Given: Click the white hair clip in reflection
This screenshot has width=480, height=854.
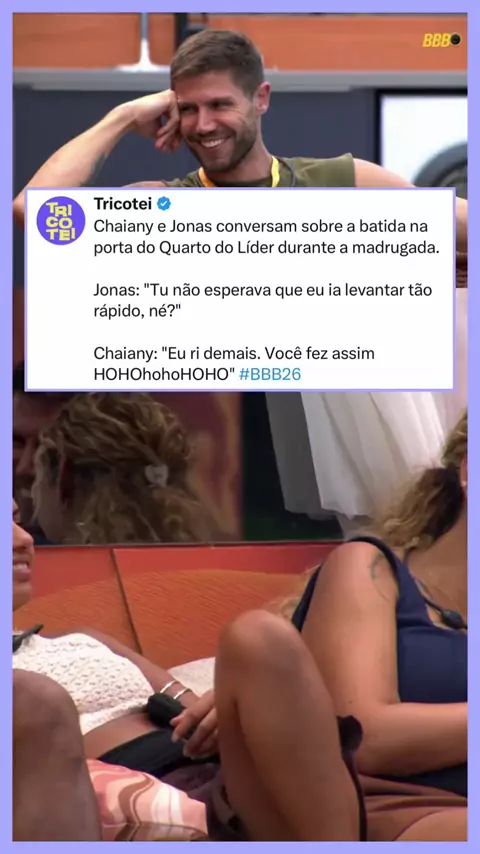Looking at the screenshot, I should pyautogui.click(x=156, y=475).
